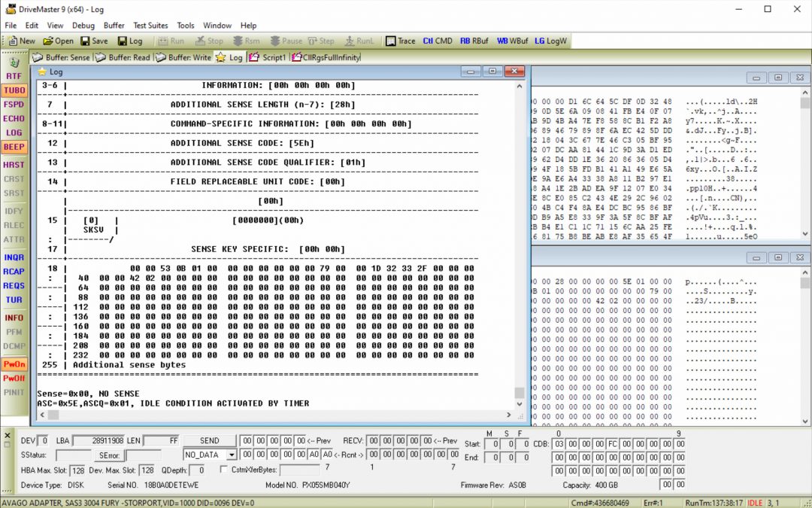Enable the CstmXferBytes checkbox
This screenshot has height=508, width=812.
pyautogui.click(x=223, y=468)
